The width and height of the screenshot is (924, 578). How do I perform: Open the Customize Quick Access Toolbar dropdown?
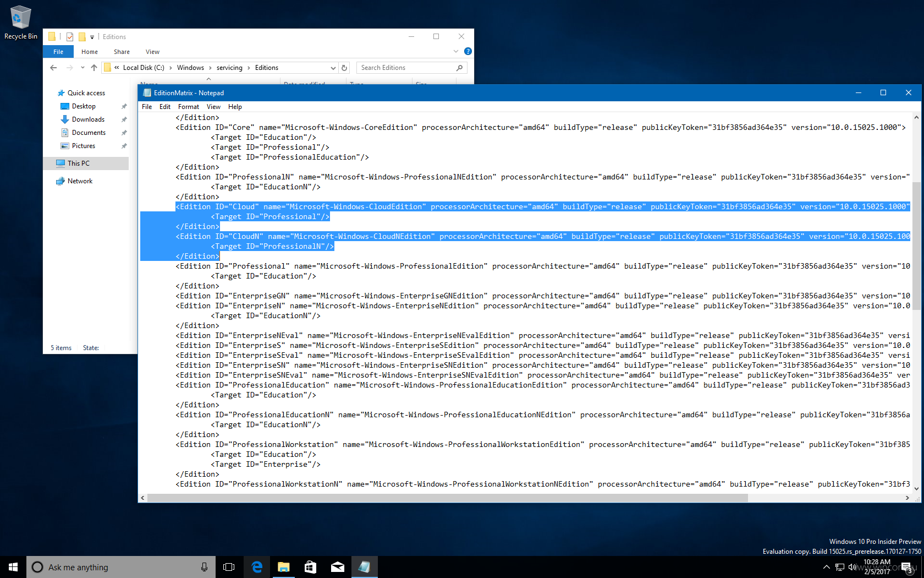click(x=92, y=37)
